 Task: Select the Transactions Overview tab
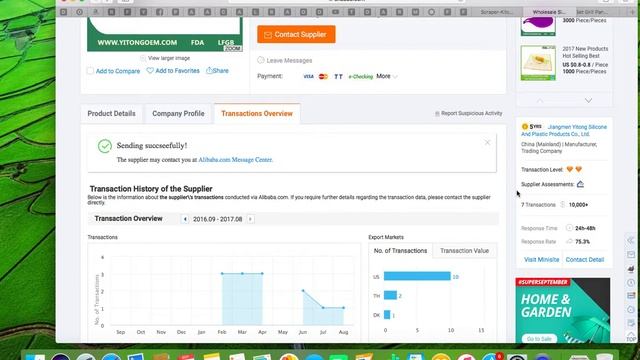click(x=257, y=113)
